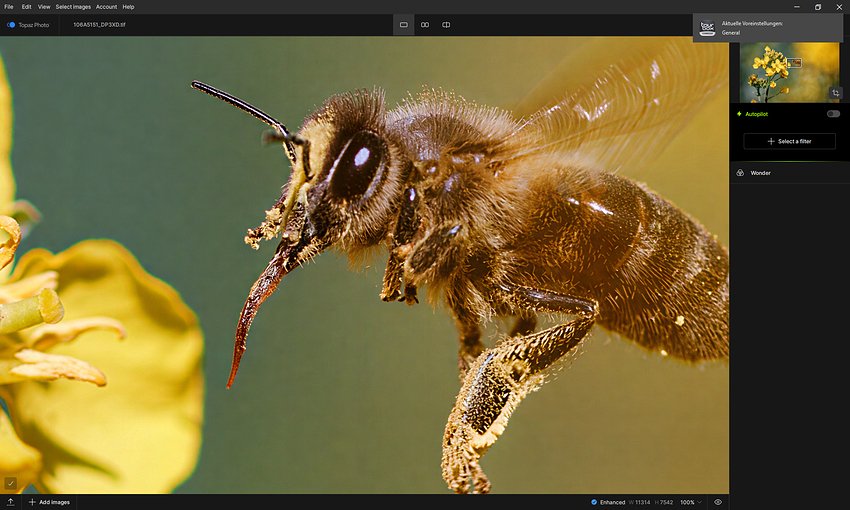Image resolution: width=850 pixels, height=510 pixels.
Task: Switch to split view mode
Action: click(446, 25)
